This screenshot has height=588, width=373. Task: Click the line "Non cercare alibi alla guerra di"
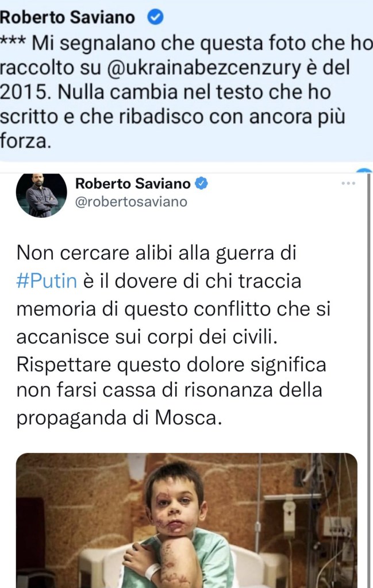(156, 253)
